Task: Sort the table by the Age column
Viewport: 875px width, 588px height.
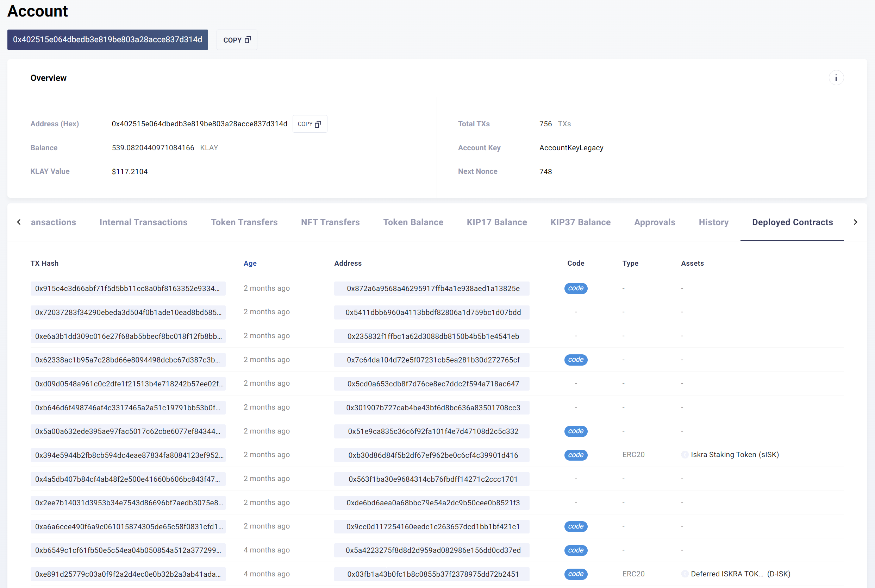Action: (250, 263)
